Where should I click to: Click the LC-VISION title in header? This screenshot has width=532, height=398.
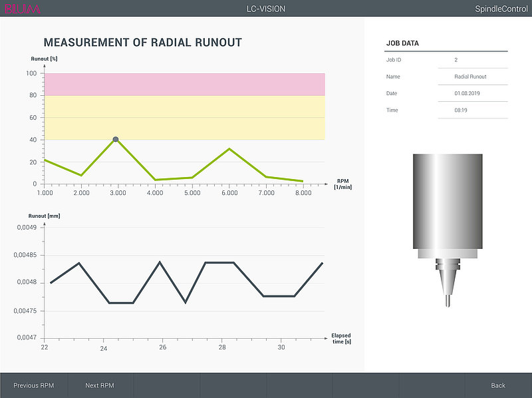click(x=266, y=9)
